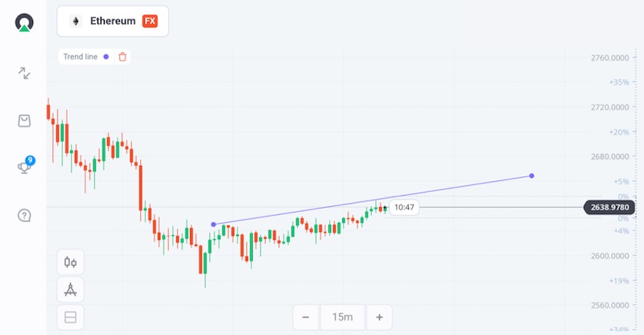Toggle the chart layout panel icon
The width and height of the screenshot is (644, 335).
click(x=70, y=317)
